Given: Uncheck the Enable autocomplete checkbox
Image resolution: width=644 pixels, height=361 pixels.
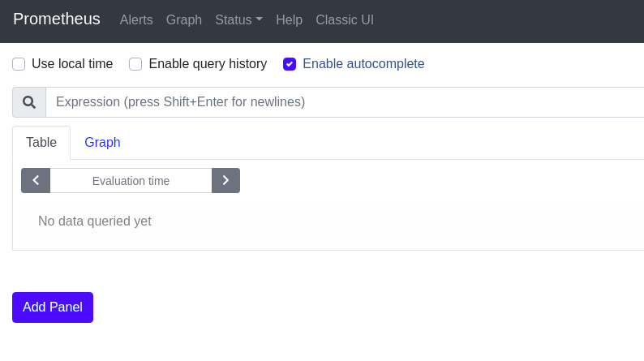Looking at the screenshot, I should [290, 64].
